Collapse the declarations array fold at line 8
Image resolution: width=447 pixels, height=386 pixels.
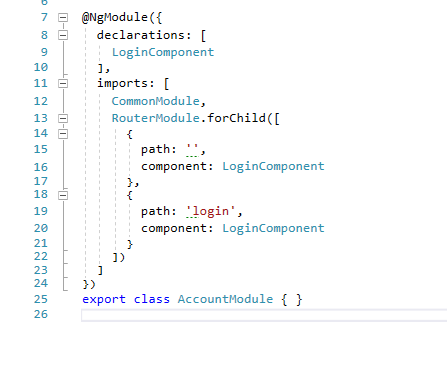point(63,35)
